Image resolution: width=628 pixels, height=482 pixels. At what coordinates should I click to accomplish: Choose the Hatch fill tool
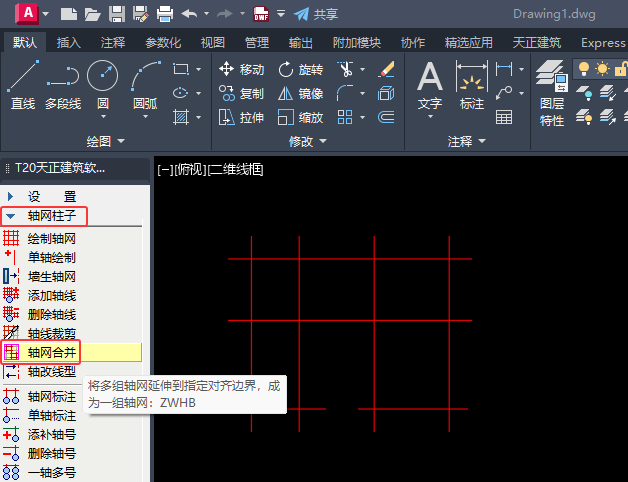point(181,117)
